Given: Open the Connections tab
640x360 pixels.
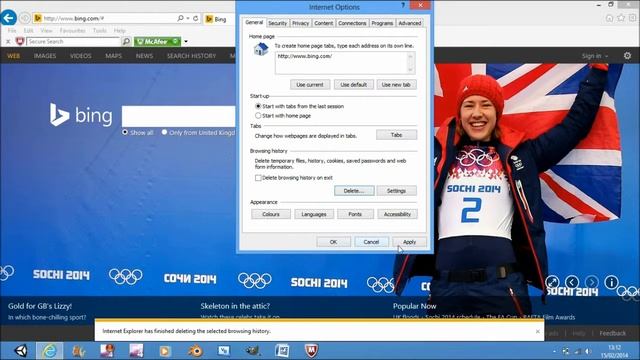Looking at the screenshot, I should pyautogui.click(x=352, y=23).
